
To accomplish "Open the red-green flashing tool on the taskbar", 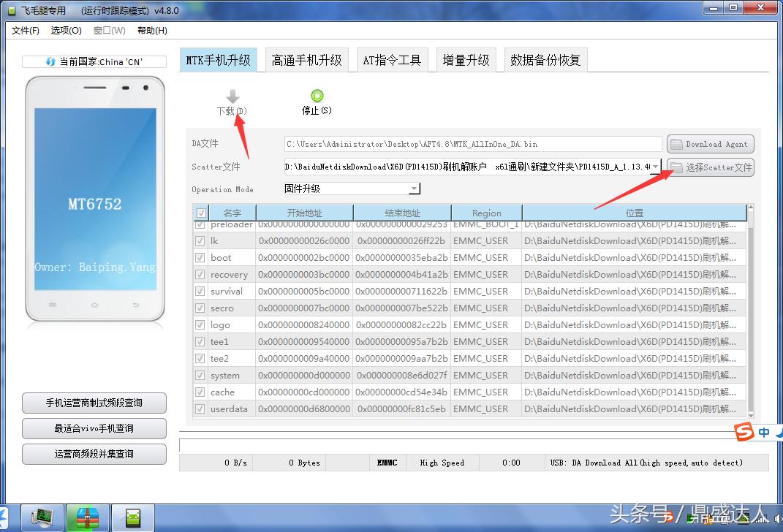I will click(88, 517).
